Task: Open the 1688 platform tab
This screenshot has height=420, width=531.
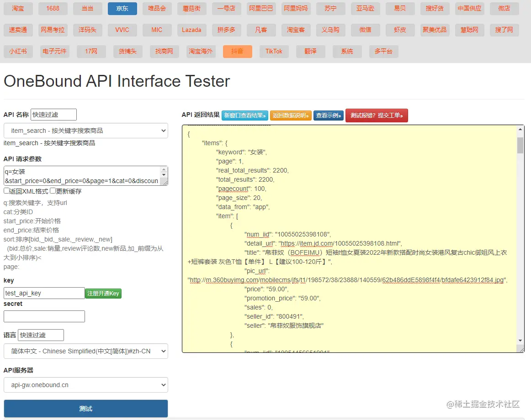Action: (x=53, y=9)
